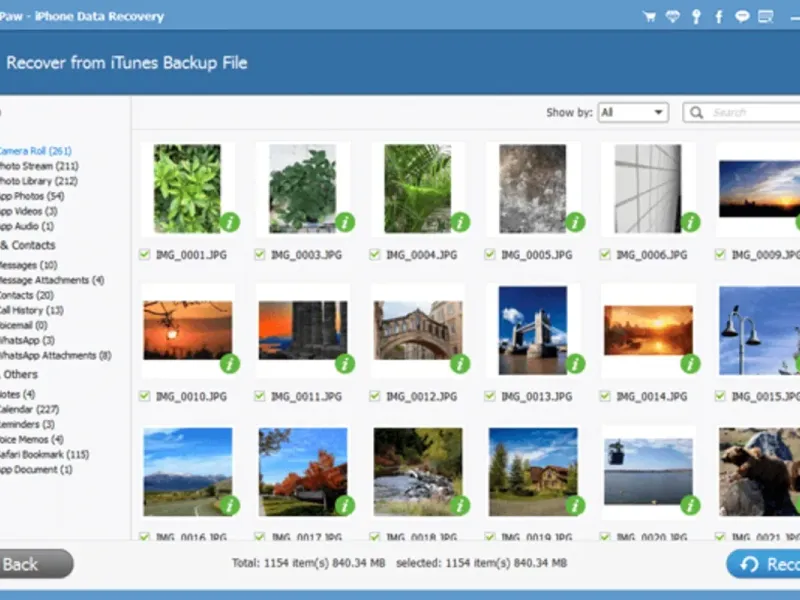
Task: Uncheck the IMG_0003.JPG checkbox
Action: coord(260,254)
